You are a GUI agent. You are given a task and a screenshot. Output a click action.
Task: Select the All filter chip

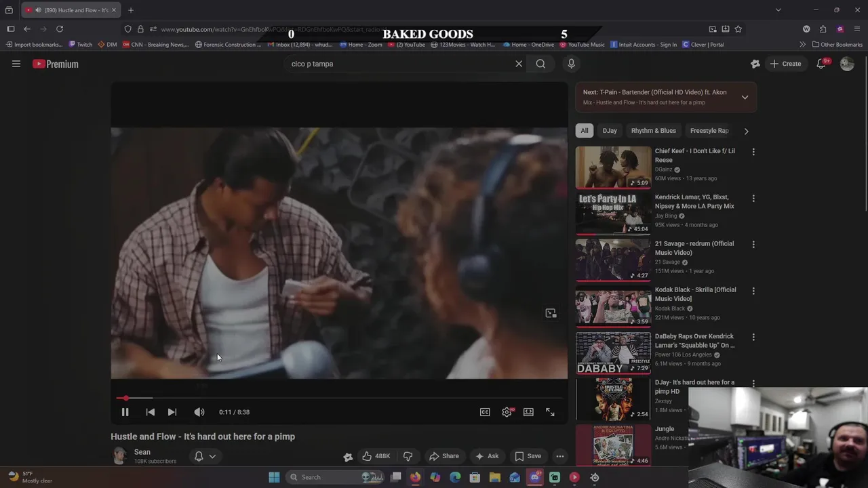[584, 131]
